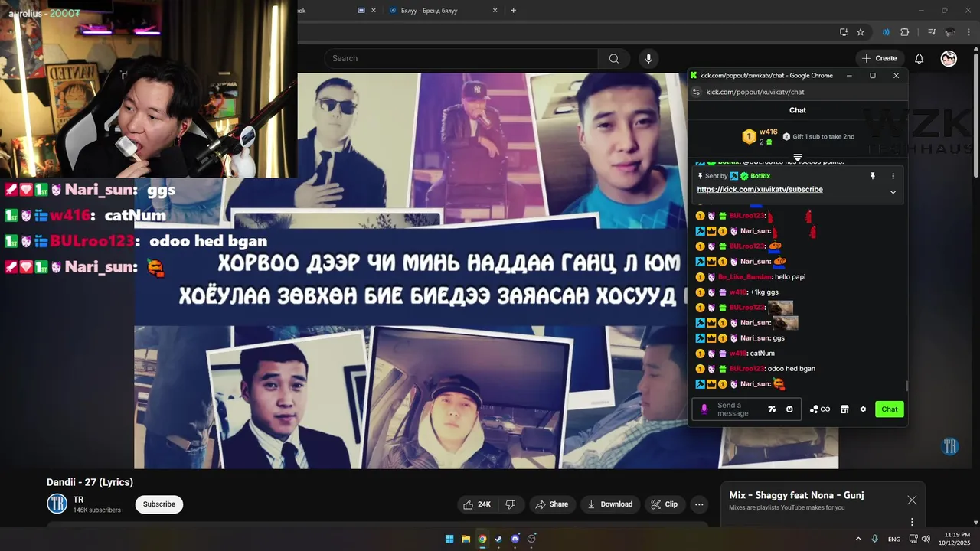Click the YouTube Create button
The width and height of the screenshot is (980, 551).
pos(879,58)
